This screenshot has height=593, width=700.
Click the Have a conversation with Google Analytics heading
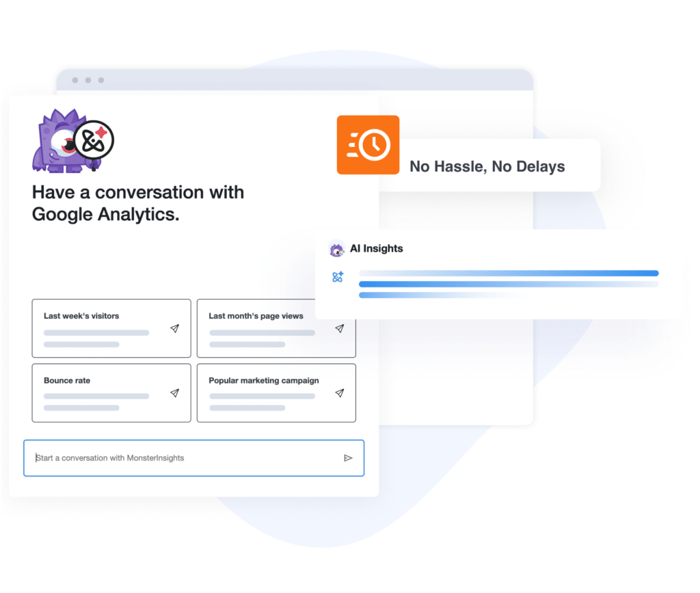(138, 203)
